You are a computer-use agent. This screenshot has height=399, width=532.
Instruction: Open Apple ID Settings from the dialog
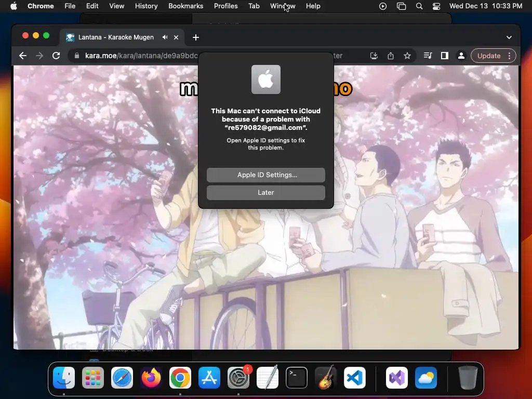[x=265, y=175]
